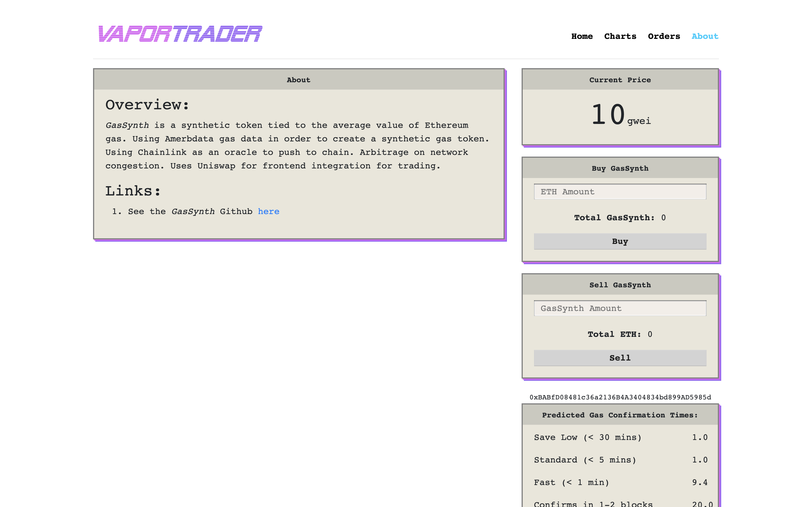Click the VaporTrader logo
The height and width of the screenshot is (507, 812).
coord(180,34)
